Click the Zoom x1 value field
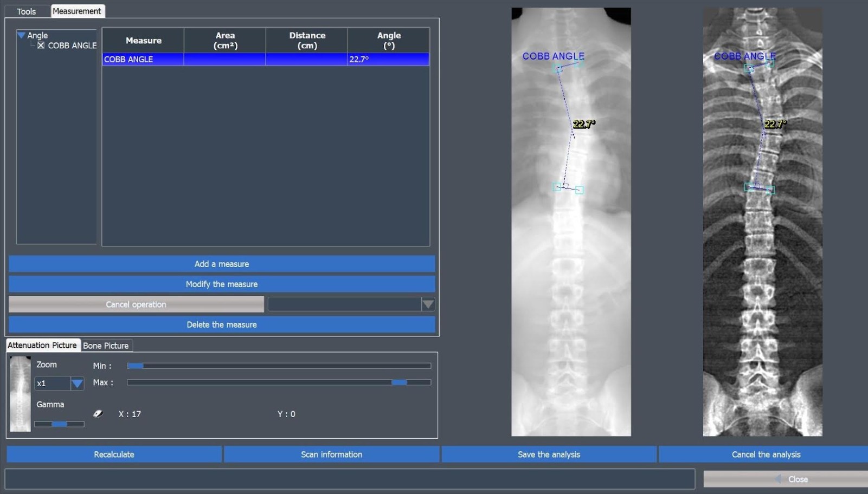 [x=53, y=383]
